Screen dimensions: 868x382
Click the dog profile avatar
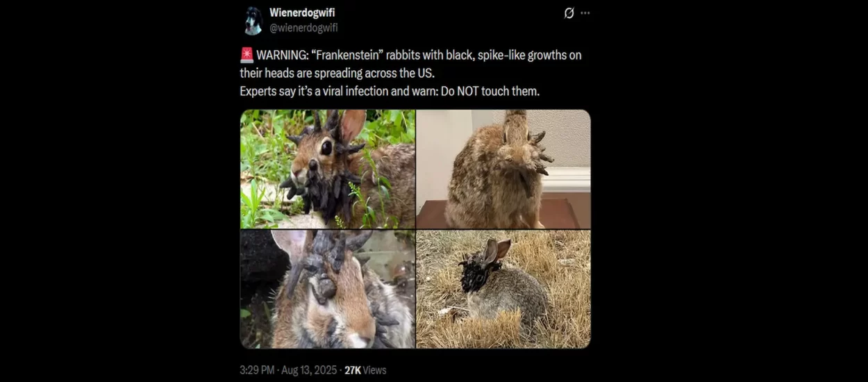click(253, 21)
